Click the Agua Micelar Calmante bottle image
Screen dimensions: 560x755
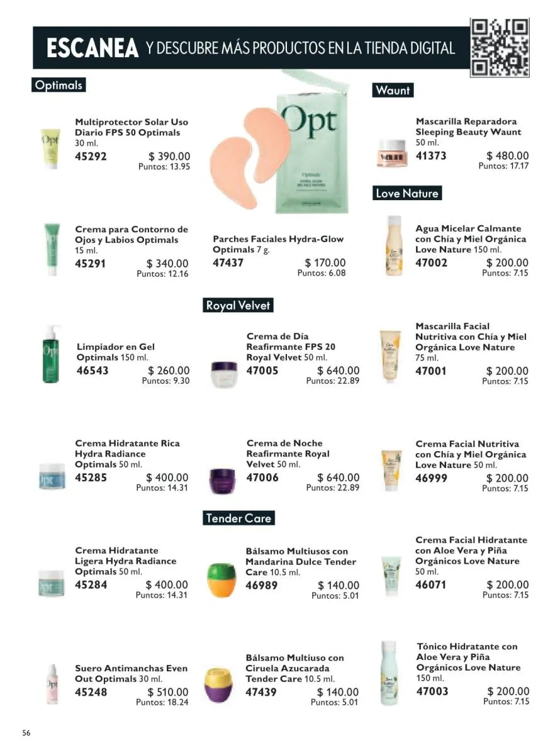[395, 246]
